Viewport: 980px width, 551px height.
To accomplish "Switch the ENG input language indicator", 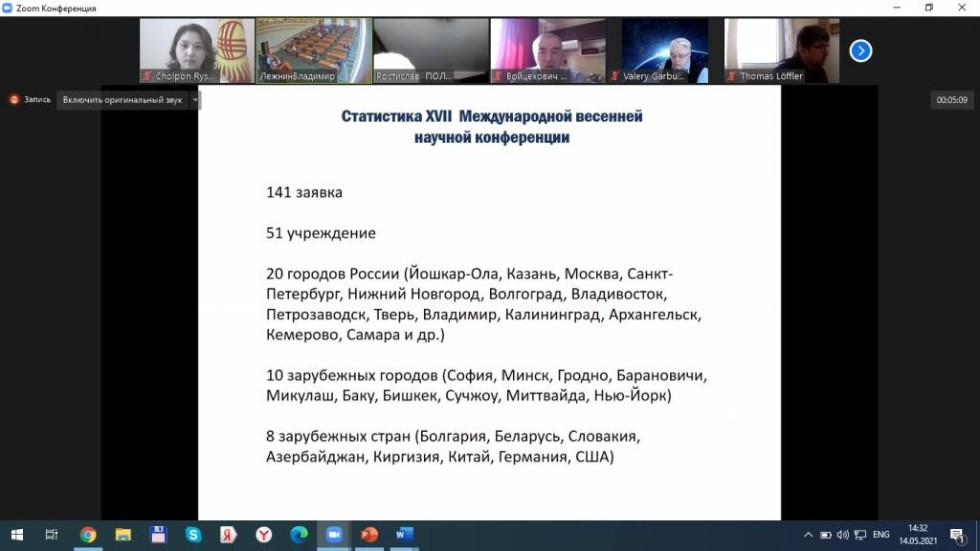I will 881,535.
